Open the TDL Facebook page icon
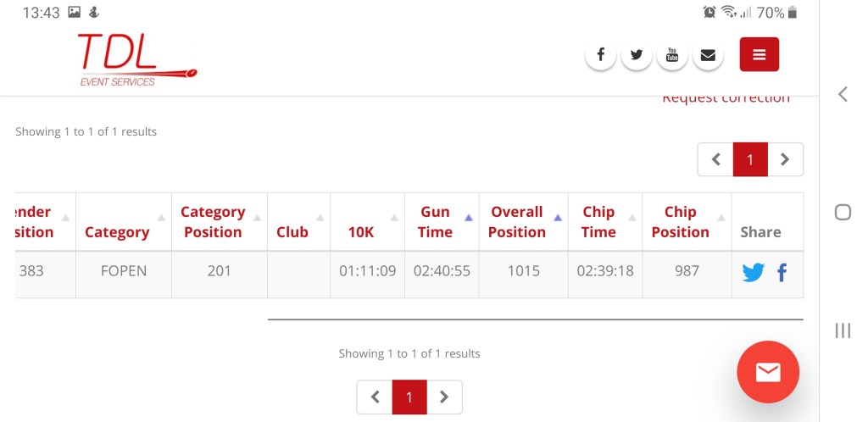 point(600,55)
